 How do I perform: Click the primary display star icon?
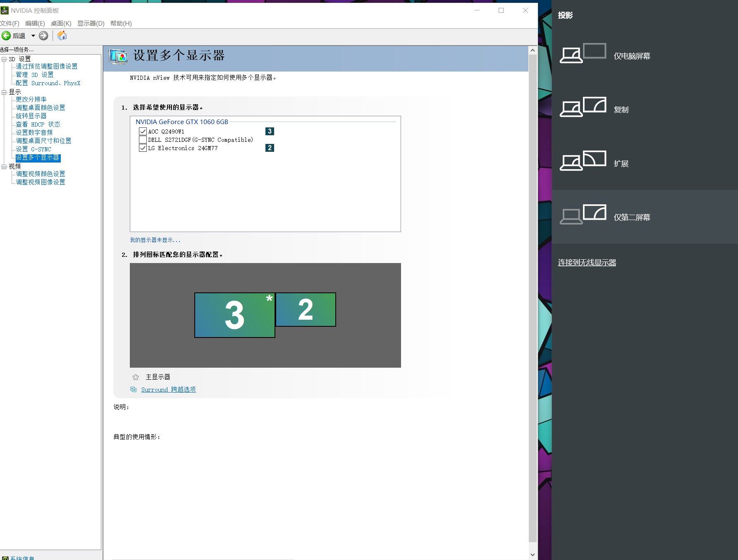(x=136, y=377)
